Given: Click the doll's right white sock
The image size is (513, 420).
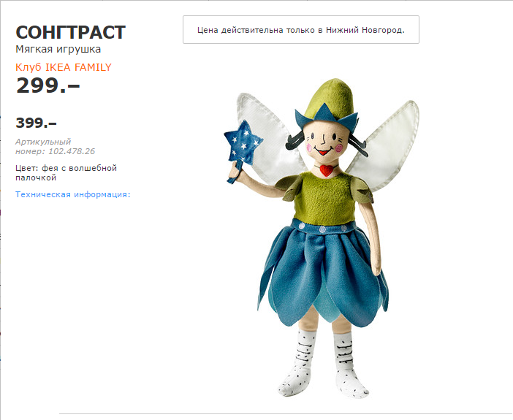Looking at the screenshot, I should tap(349, 364).
